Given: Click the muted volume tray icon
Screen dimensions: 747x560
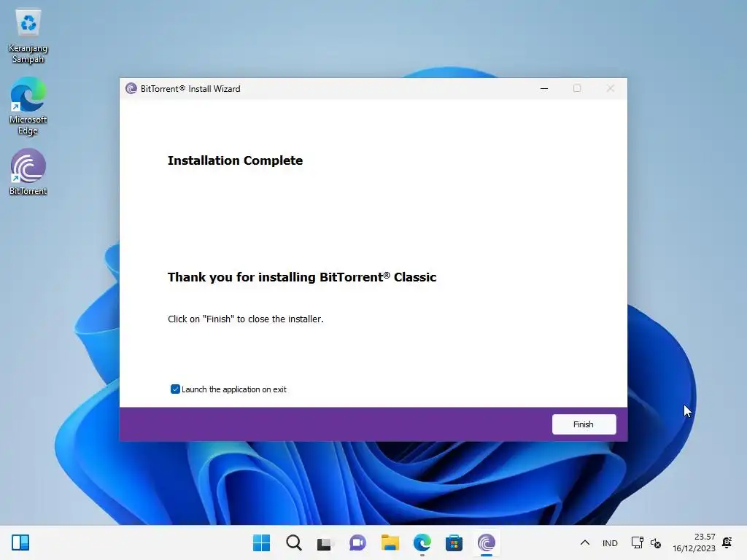Looking at the screenshot, I should click(x=656, y=542).
